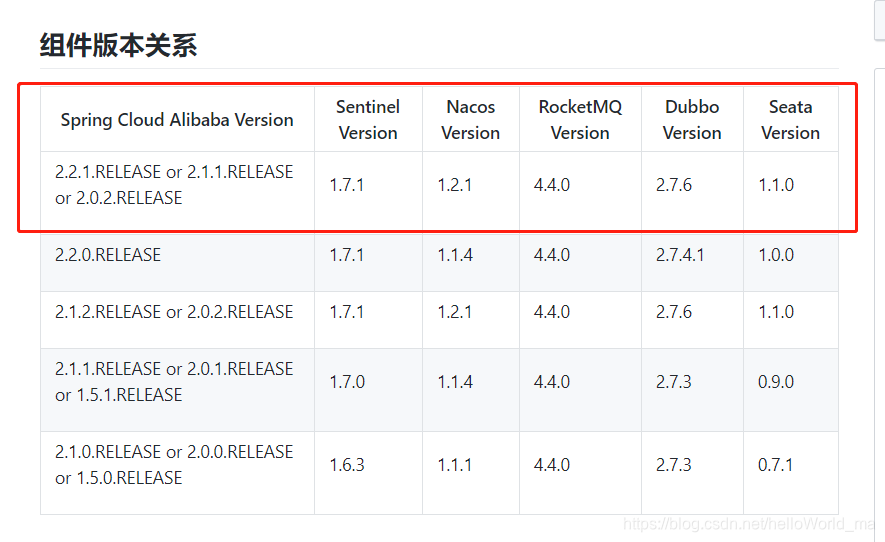Select Dubbo "2.7.3" in the 1.5.1.RELEASE row
885x542 pixels.
[x=673, y=382]
